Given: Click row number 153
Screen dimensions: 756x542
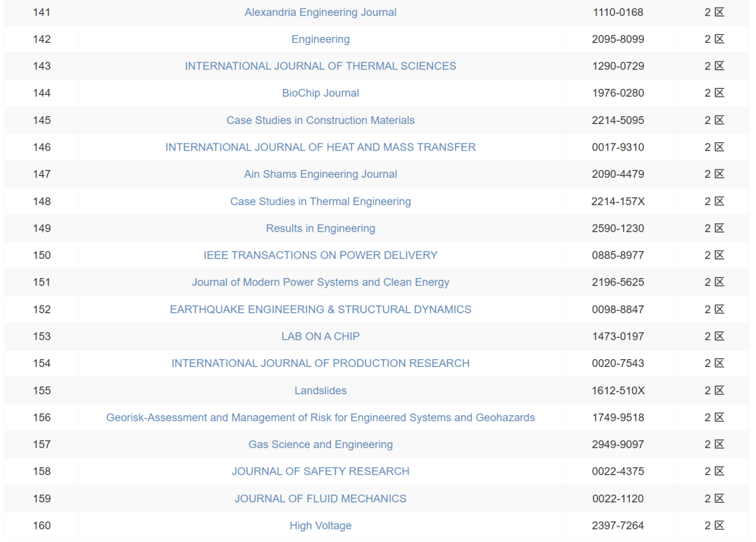Looking at the screenshot, I should [x=42, y=337].
